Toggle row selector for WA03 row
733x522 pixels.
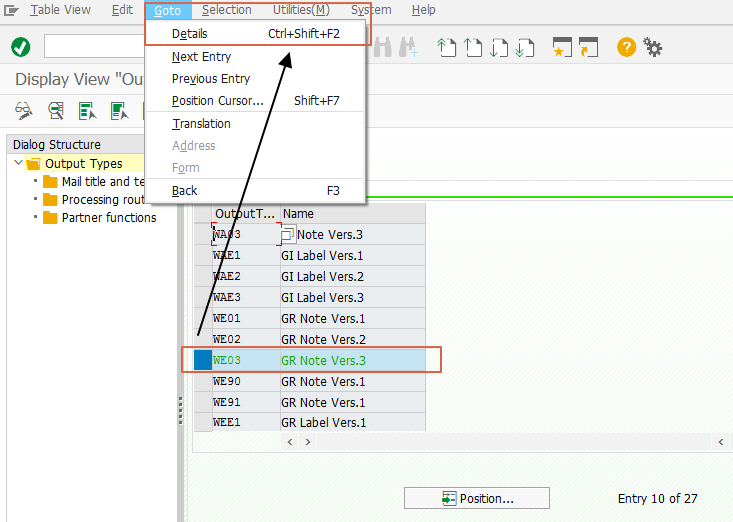(x=203, y=234)
